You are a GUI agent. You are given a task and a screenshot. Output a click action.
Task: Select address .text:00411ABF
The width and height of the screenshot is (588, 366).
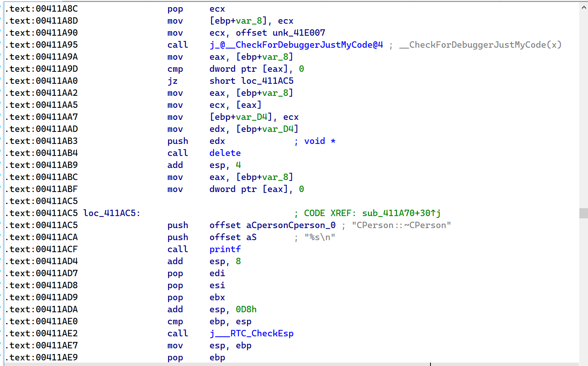pos(41,189)
